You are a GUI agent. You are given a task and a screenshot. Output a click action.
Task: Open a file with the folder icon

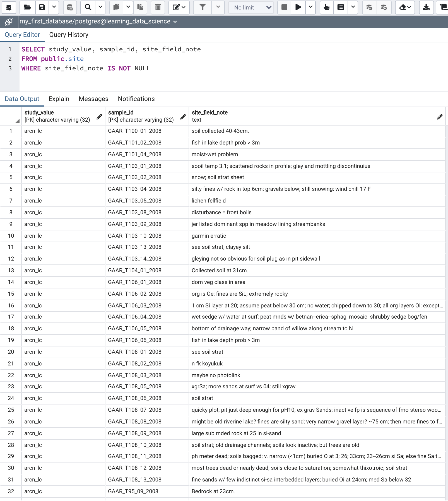tap(27, 7)
